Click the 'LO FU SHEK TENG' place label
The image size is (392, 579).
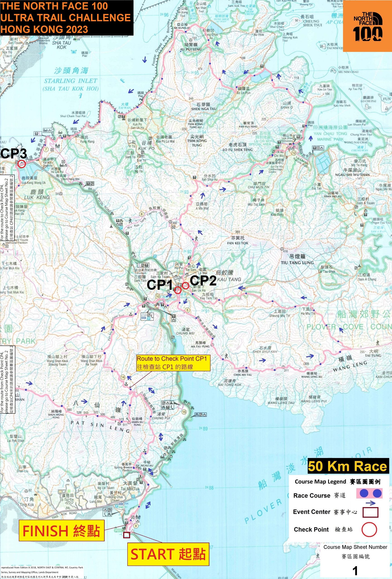(238, 150)
